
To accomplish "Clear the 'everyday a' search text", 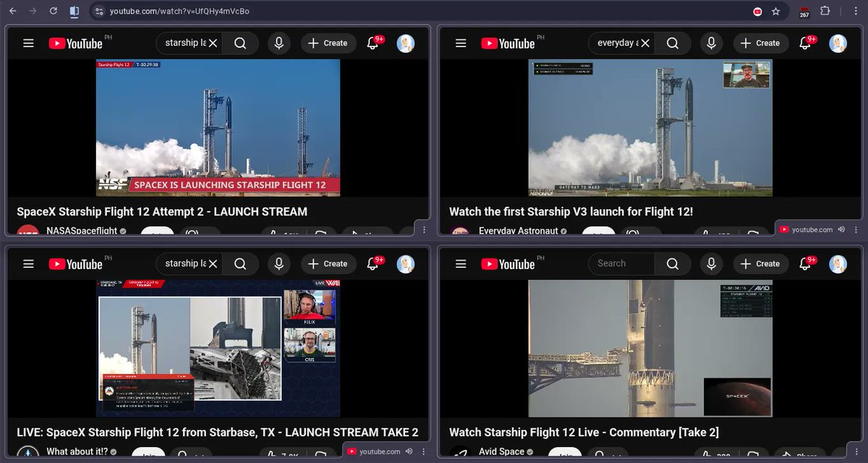I will tap(646, 43).
